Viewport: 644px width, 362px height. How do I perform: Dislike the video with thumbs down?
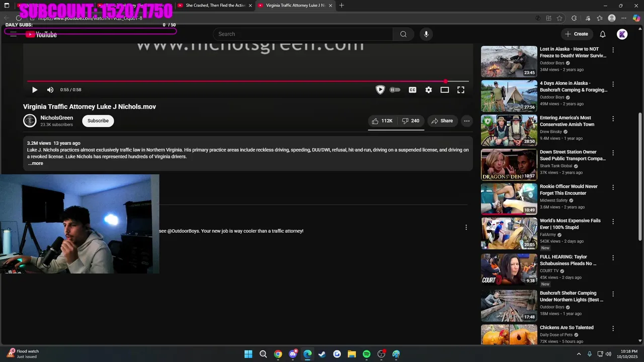click(x=411, y=121)
